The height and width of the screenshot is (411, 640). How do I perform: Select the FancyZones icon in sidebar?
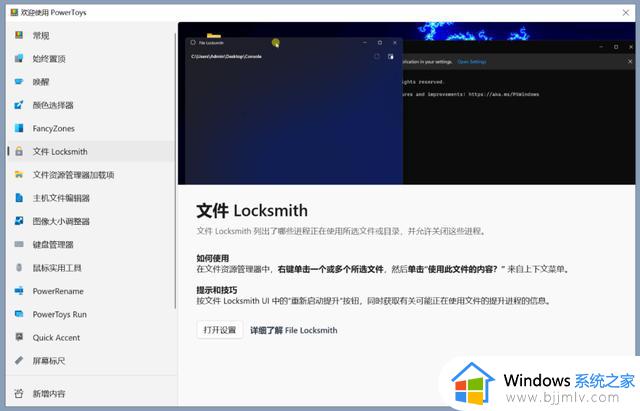19,128
